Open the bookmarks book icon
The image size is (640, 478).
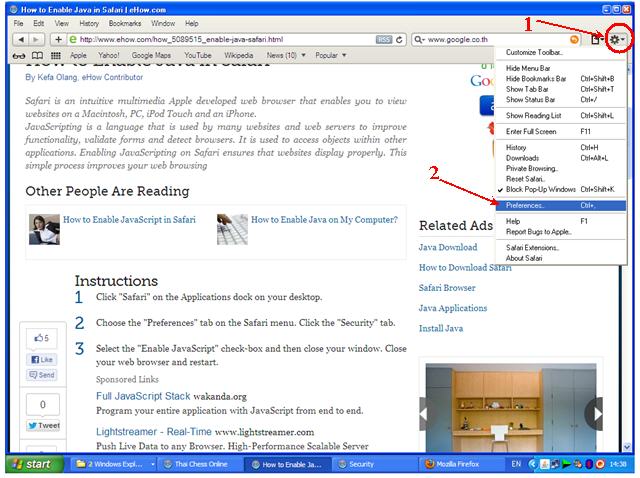tap(37, 56)
